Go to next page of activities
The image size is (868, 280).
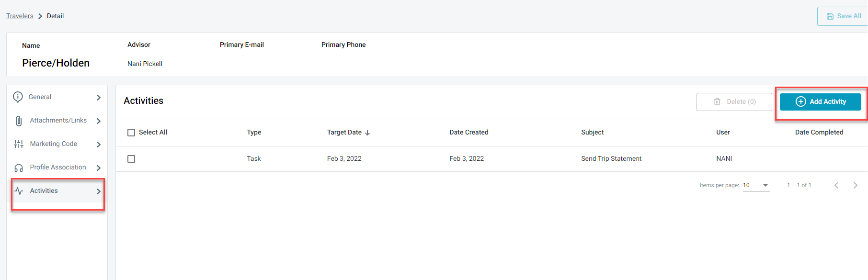click(856, 185)
